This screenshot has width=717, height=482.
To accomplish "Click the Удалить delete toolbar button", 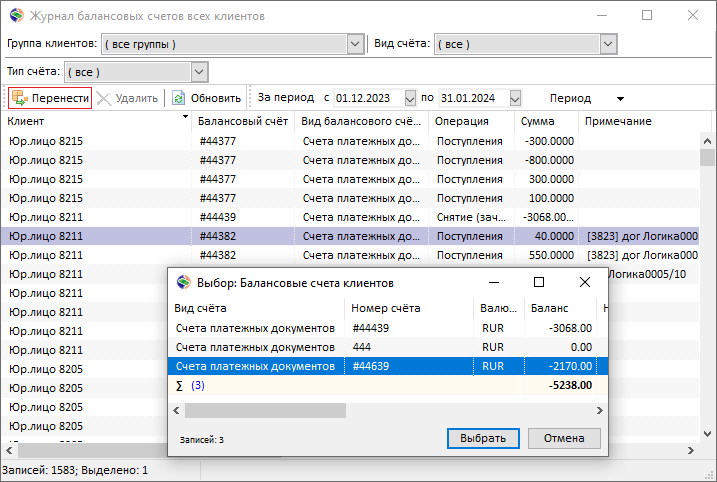I will (128, 98).
